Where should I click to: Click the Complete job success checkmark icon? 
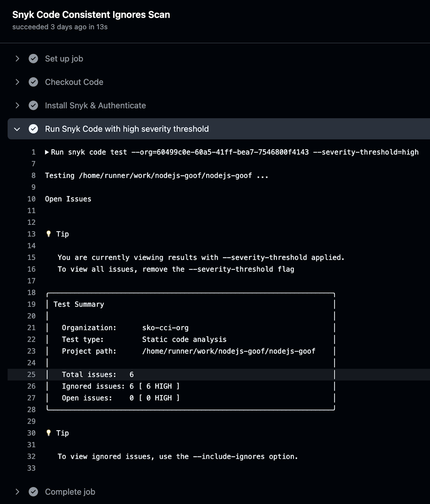(x=33, y=492)
